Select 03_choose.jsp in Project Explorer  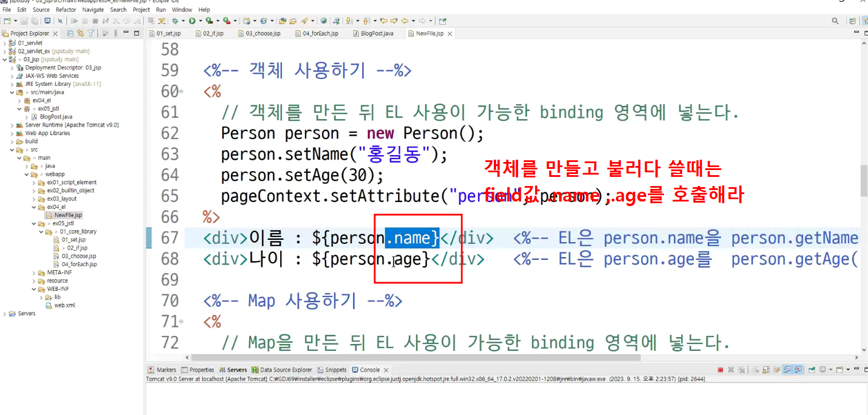click(x=79, y=256)
